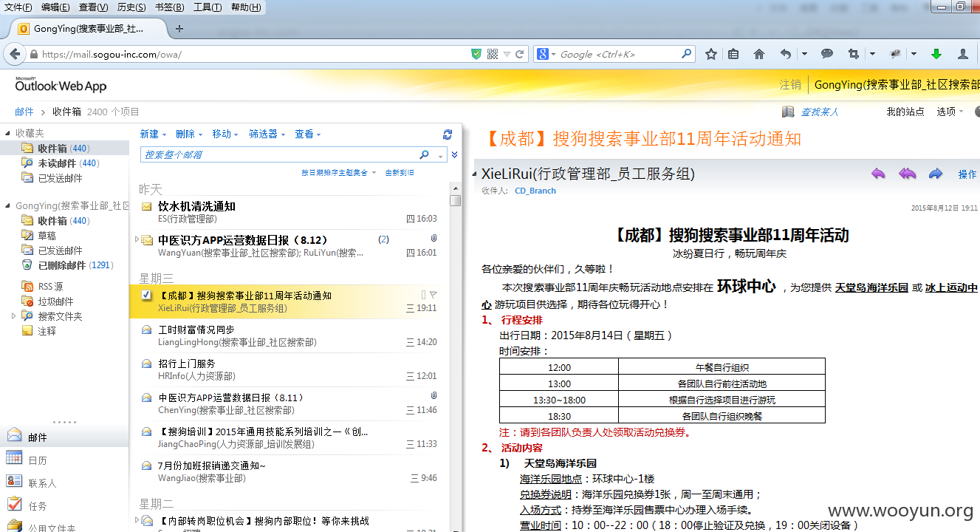Open a new browser tab with plus button
The width and height of the screenshot is (980, 532).
point(179,29)
